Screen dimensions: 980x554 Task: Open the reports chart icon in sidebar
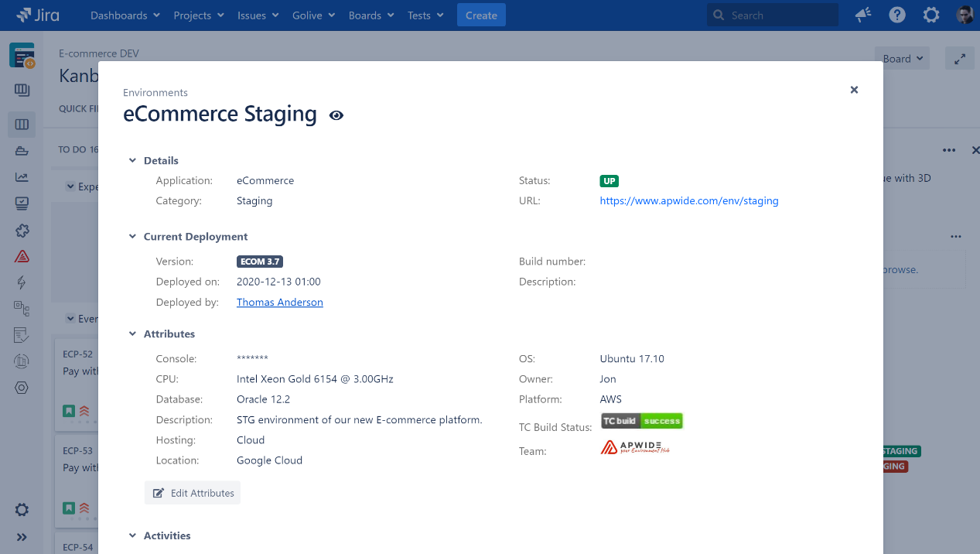coord(22,177)
